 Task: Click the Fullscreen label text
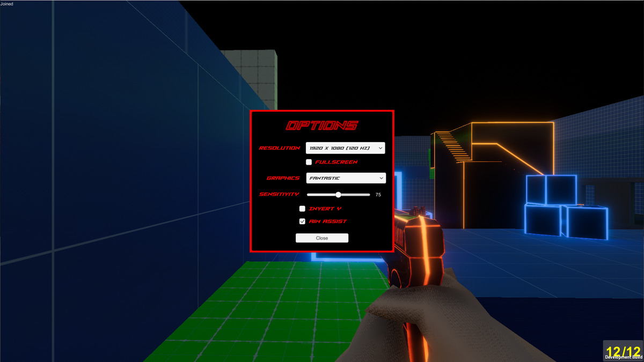[336, 162]
